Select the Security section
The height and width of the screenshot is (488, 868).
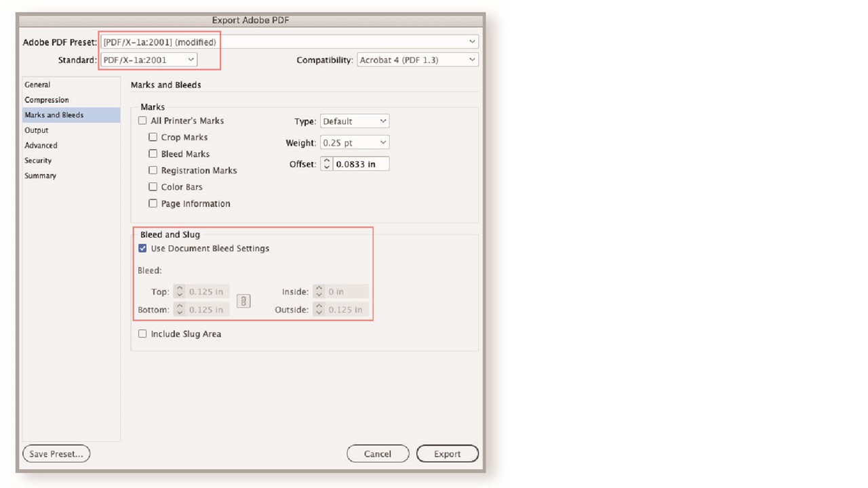point(38,161)
